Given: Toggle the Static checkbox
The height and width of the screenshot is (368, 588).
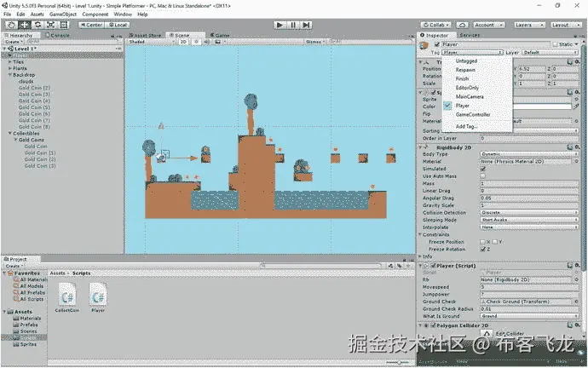Looking at the screenshot, I should point(556,44).
